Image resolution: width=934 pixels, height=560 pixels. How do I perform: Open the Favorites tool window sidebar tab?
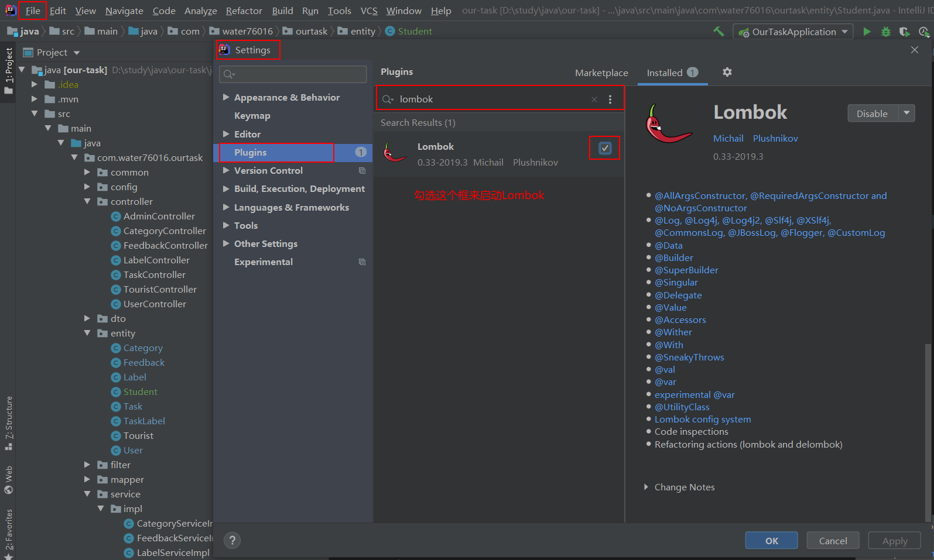[8, 534]
